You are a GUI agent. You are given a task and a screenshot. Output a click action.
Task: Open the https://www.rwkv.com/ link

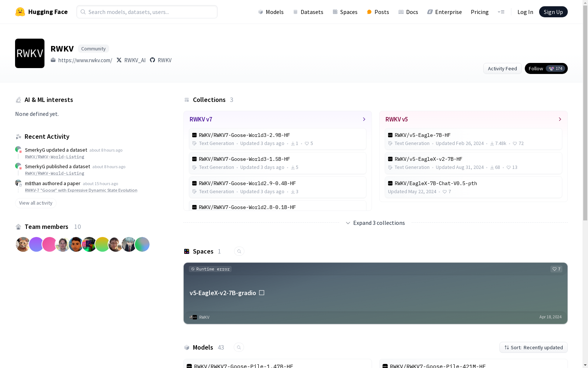pos(85,60)
